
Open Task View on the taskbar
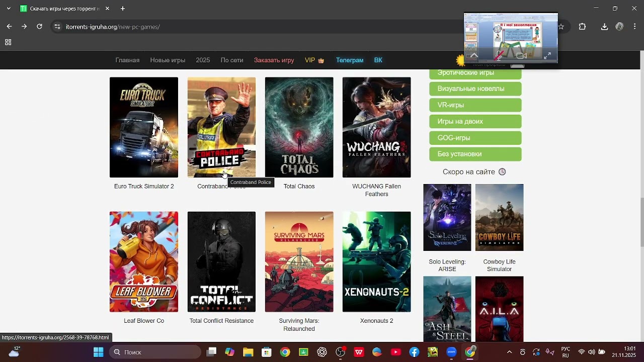tap(211, 352)
